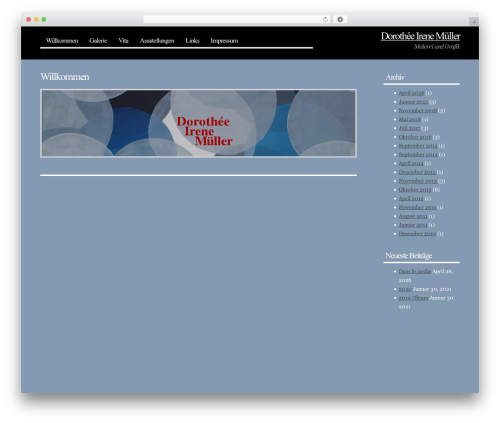Maximize the browser with green button
The image size is (500, 423).
[x=44, y=19]
